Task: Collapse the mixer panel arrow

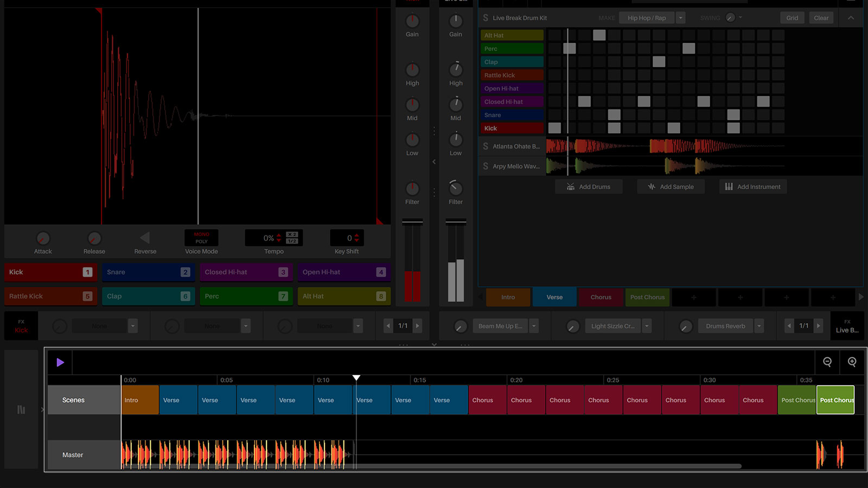Action: (x=434, y=162)
